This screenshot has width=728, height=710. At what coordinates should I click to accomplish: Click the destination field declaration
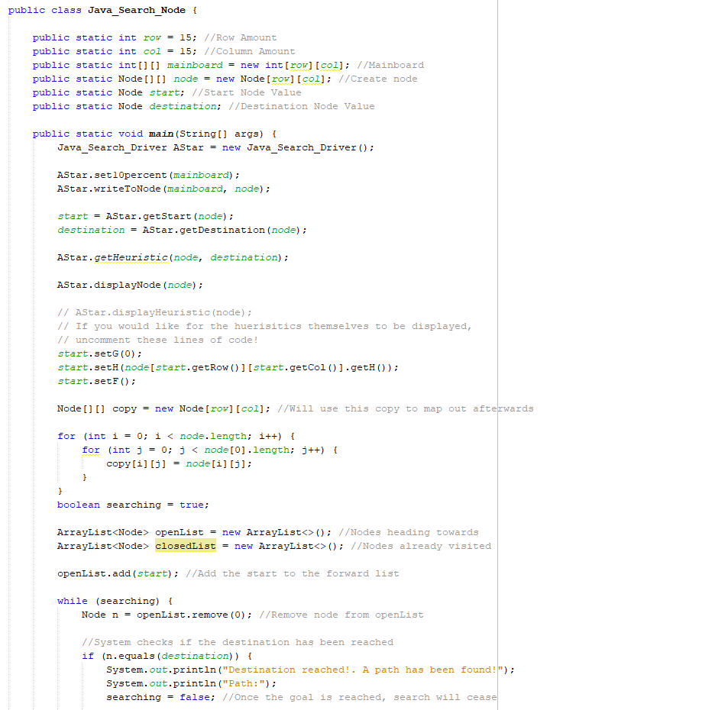181,105
